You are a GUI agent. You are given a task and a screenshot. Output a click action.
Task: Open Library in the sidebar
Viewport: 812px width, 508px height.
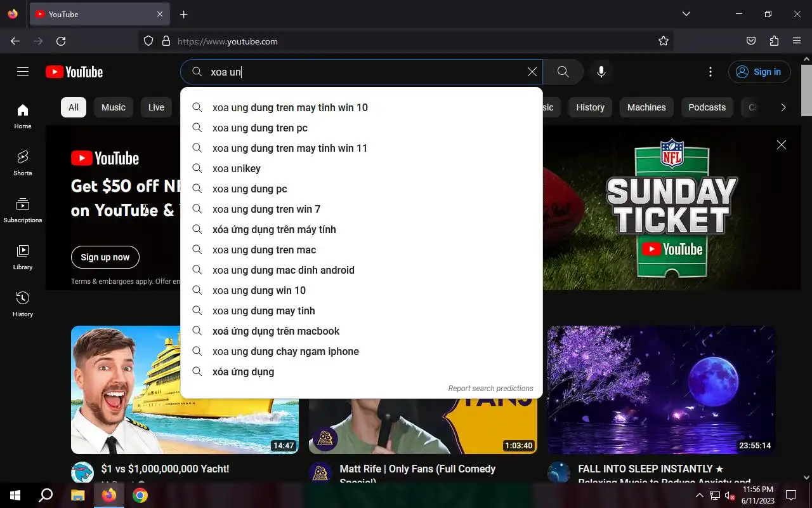pos(23,257)
